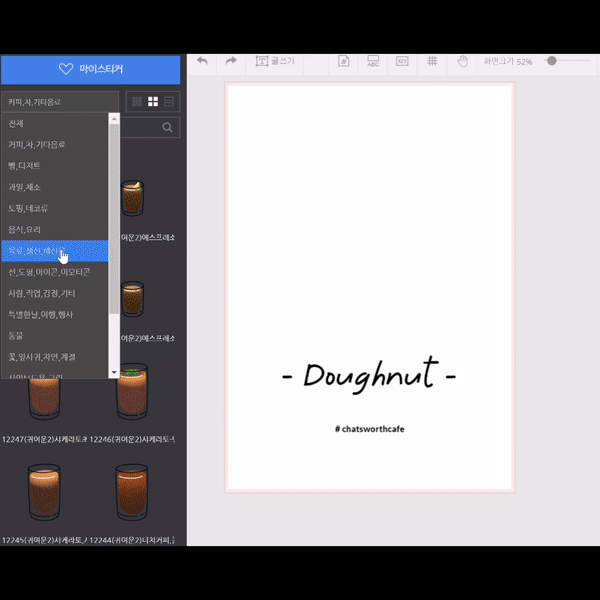The image size is (600, 600).
Task: Choose the highlighted 육류,생선,해산물 category
Action: click(55, 251)
